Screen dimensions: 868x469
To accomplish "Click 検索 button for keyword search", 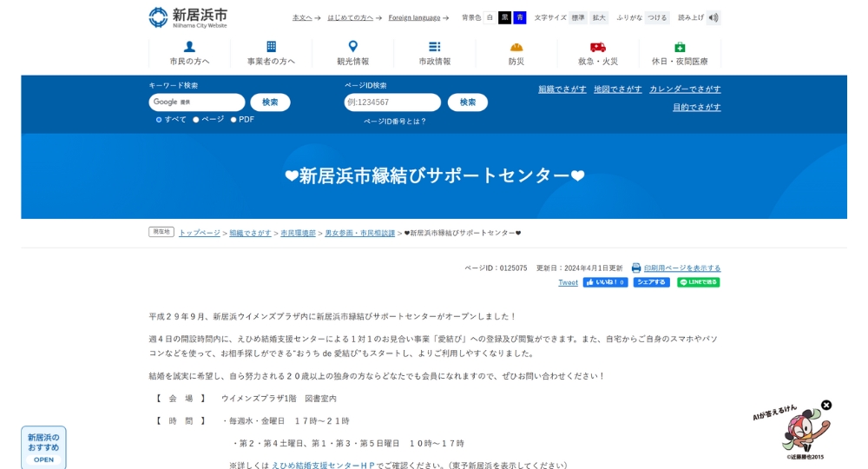I will point(270,102).
